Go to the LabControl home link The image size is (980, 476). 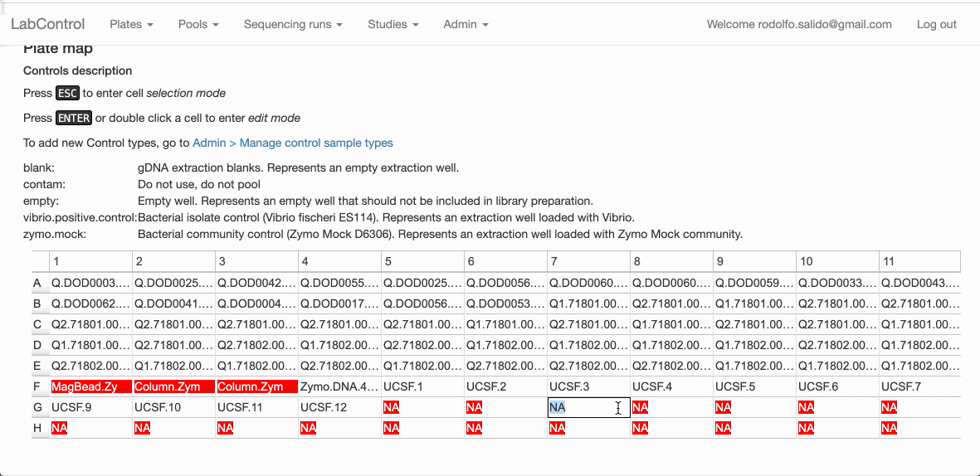coord(48,24)
